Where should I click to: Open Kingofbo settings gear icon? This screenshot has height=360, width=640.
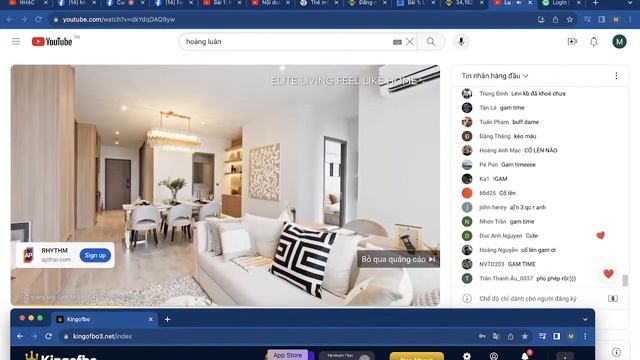pyautogui.click(x=467, y=356)
